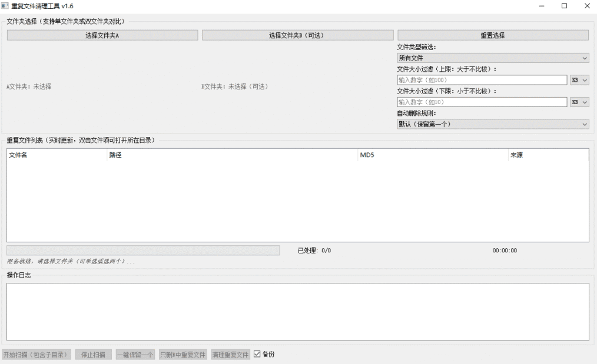
Task: Open the KB unit dropdown for lower size limit
Action: coord(579,102)
